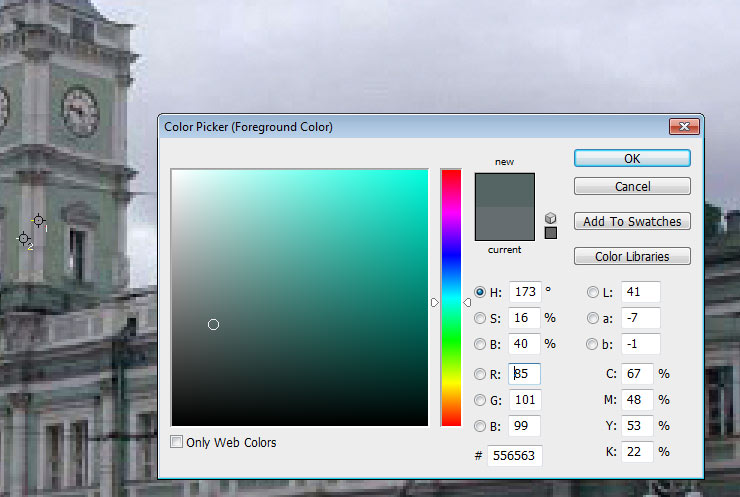Close the Color Picker dialog with the X button

685,127
